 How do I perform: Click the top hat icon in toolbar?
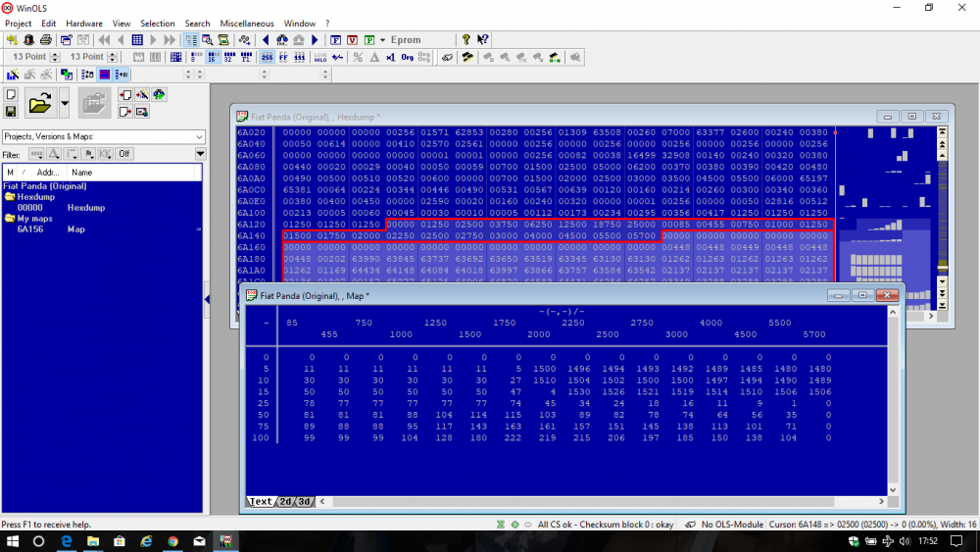coord(28,40)
